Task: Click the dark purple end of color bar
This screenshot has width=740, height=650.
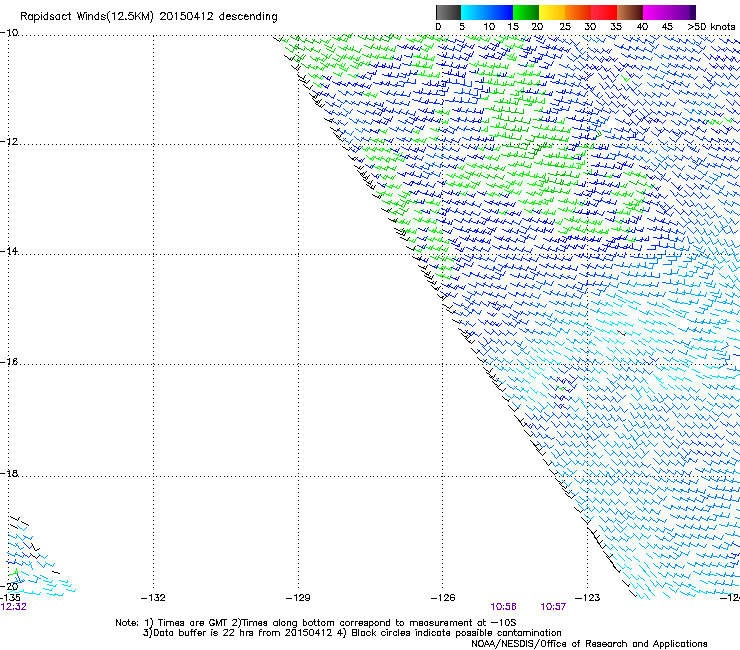Action: [691, 12]
